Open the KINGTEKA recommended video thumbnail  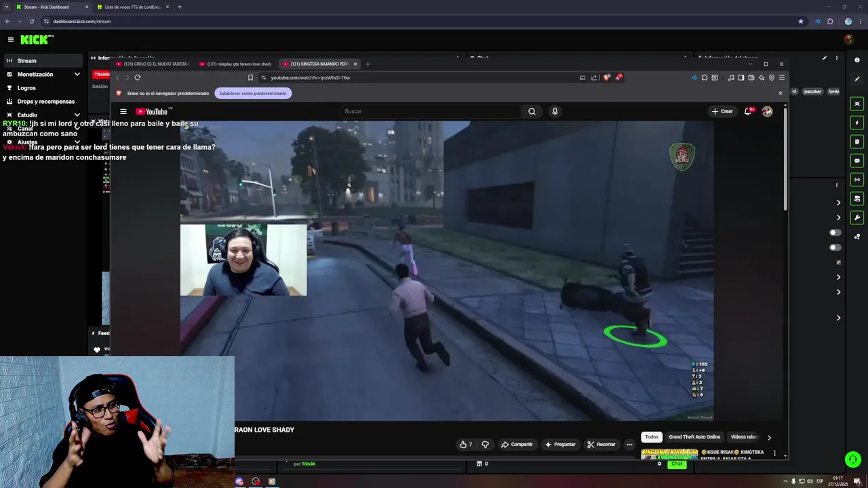[x=669, y=453]
